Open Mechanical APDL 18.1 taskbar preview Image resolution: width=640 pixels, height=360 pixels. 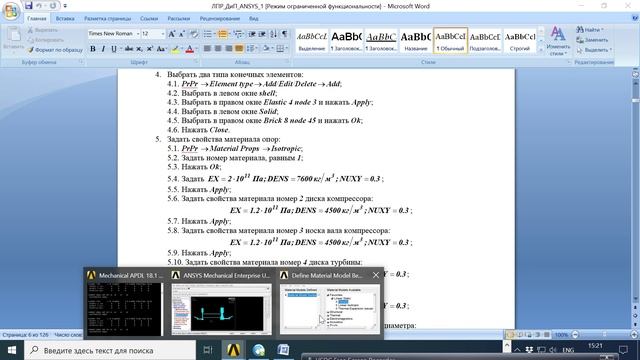click(x=125, y=303)
